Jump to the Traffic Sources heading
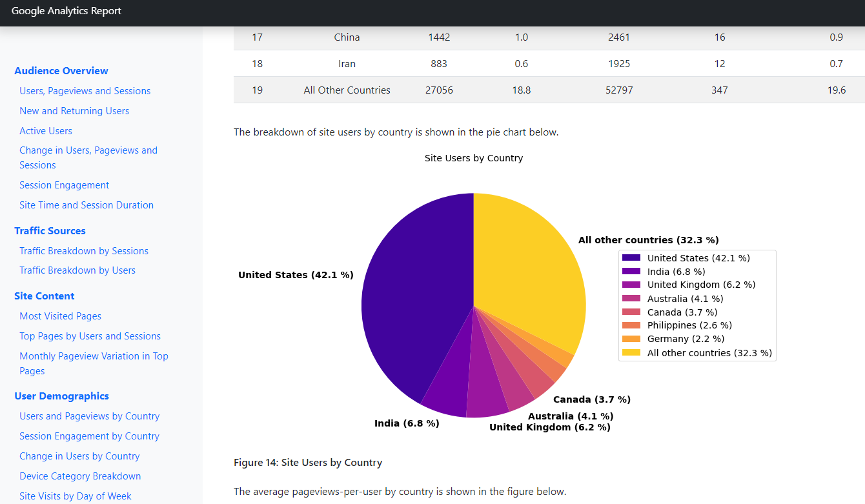The height and width of the screenshot is (504, 865). coord(50,231)
